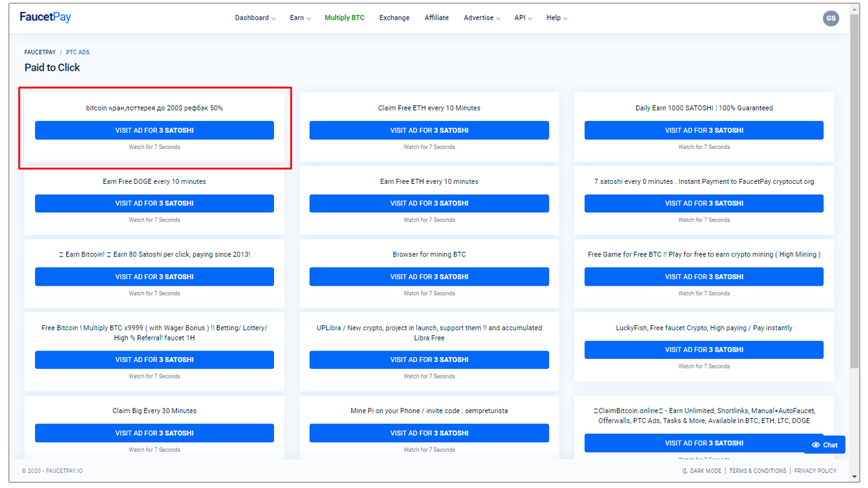Visit the Claim Big Every 30 Minutes ad

tap(155, 433)
